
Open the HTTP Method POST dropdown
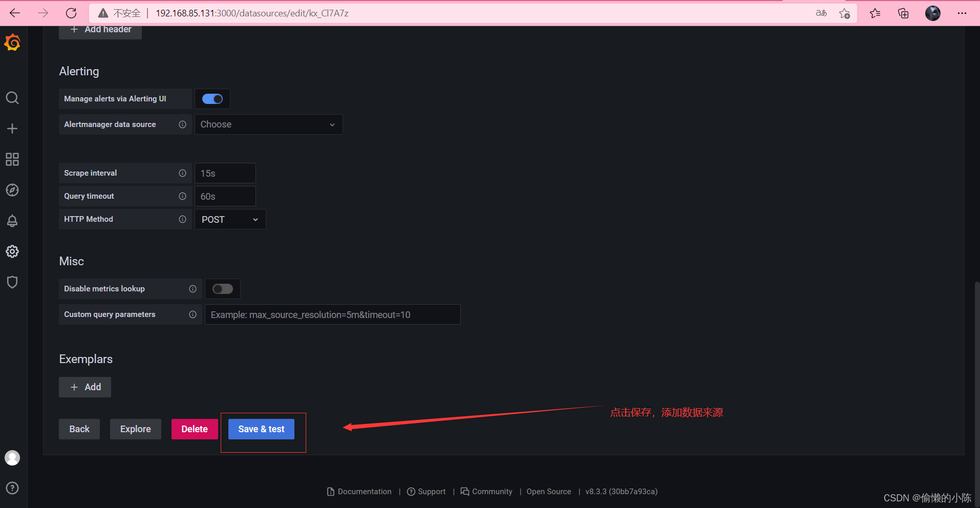pos(230,219)
